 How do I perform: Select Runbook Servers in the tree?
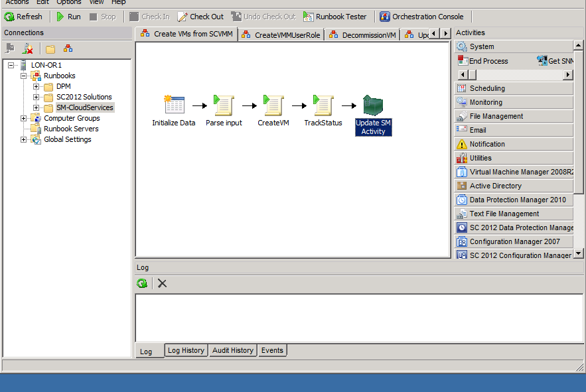coord(71,129)
